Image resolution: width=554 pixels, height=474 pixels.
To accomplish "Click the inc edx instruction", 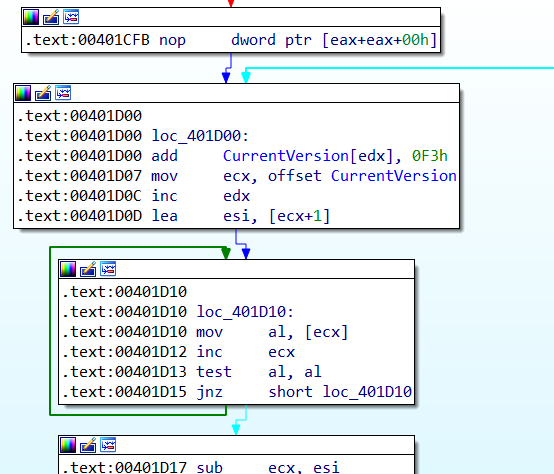I will click(201, 196).
